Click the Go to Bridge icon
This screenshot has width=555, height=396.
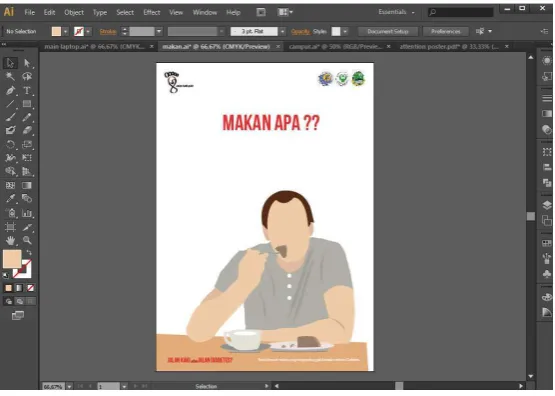click(x=261, y=12)
